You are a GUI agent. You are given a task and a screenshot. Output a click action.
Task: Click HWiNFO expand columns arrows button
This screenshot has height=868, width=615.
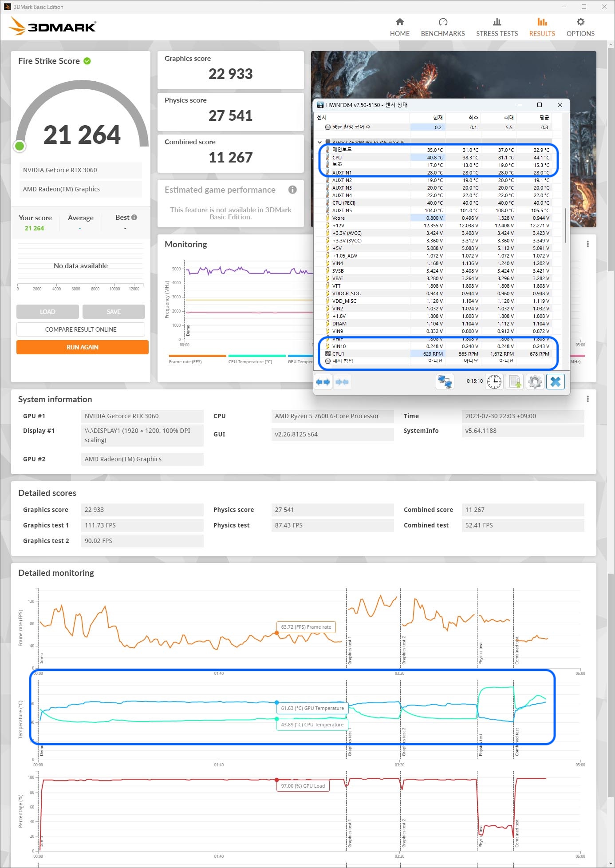pos(323,382)
